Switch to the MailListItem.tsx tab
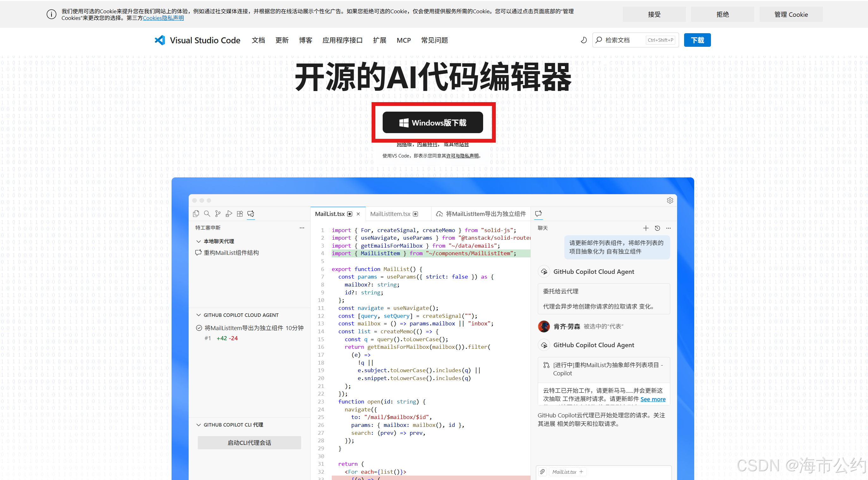868x480 pixels. tap(390, 214)
